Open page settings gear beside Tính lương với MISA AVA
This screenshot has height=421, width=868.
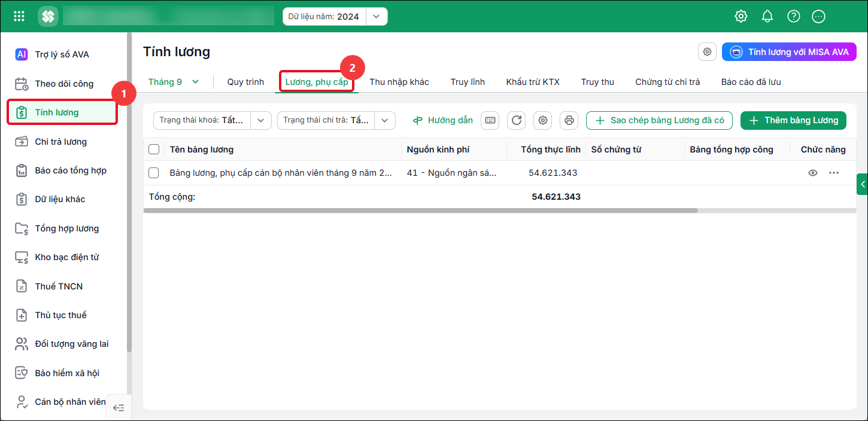708,52
